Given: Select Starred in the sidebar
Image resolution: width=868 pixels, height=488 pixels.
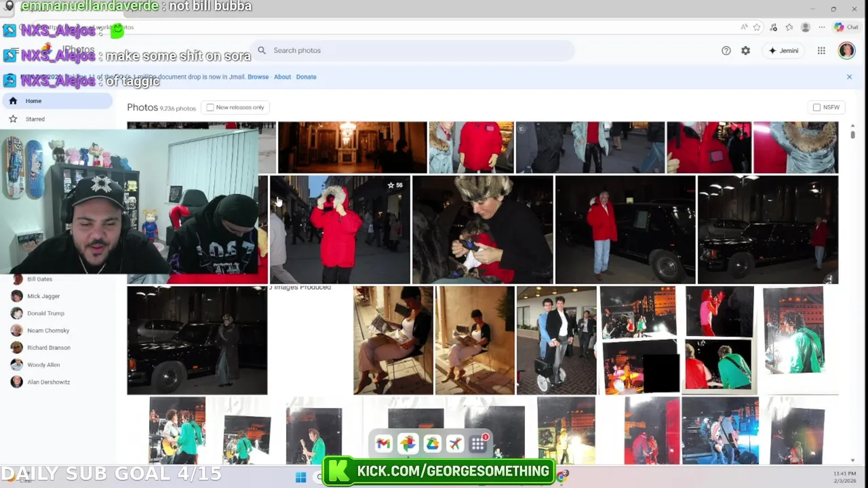Looking at the screenshot, I should (57, 119).
